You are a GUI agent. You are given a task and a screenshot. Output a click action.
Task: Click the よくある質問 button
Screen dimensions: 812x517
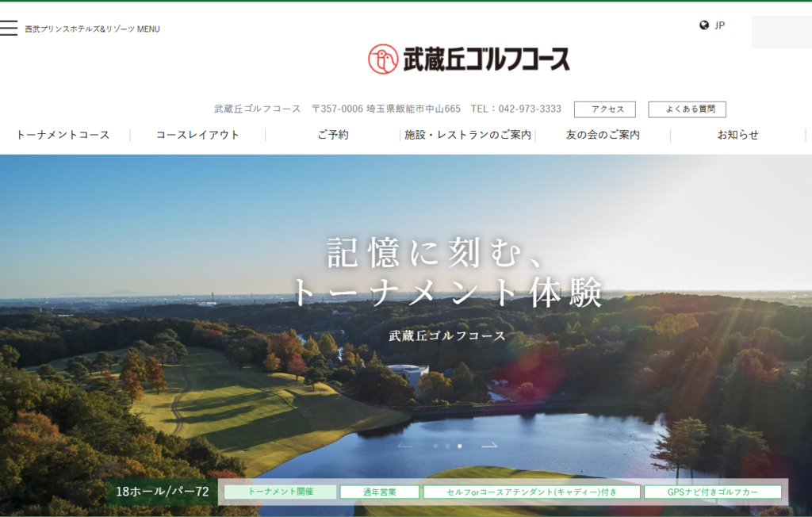(x=687, y=109)
